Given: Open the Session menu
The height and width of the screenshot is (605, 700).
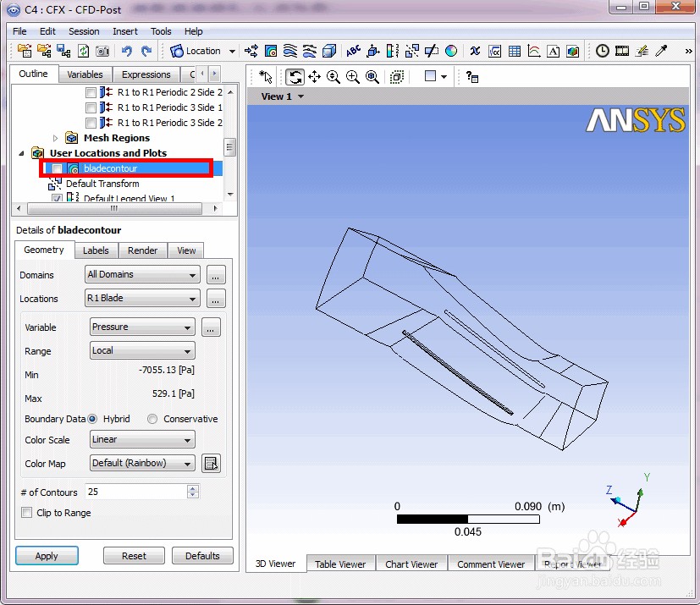Looking at the screenshot, I should [84, 31].
